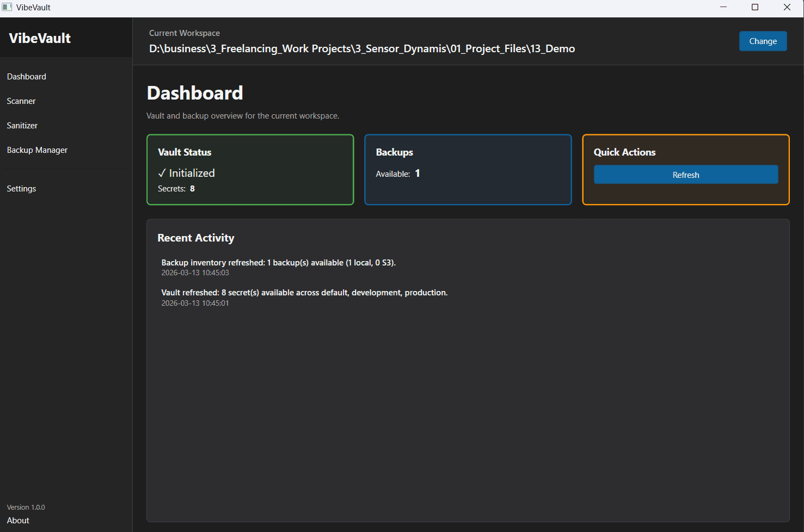Open the Scanner section
This screenshot has height=532, width=804.
(21, 101)
